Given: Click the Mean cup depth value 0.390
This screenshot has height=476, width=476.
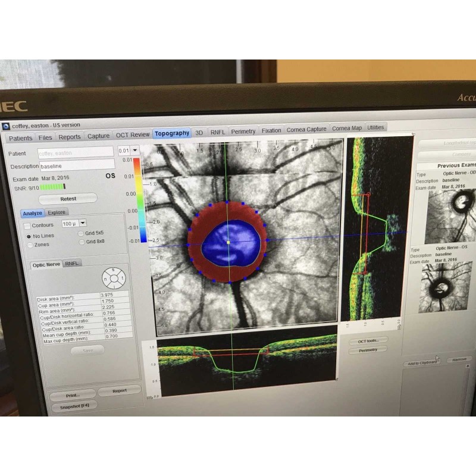Looking at the screenshot, I should (x=118, y=330).
